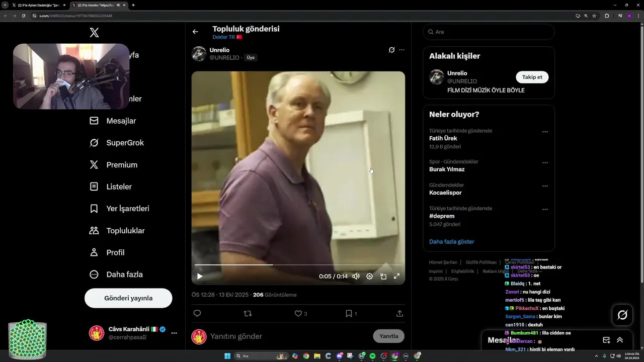Open the Chrome profile avatar
The image size is (644, 362).
pos(629,16)
